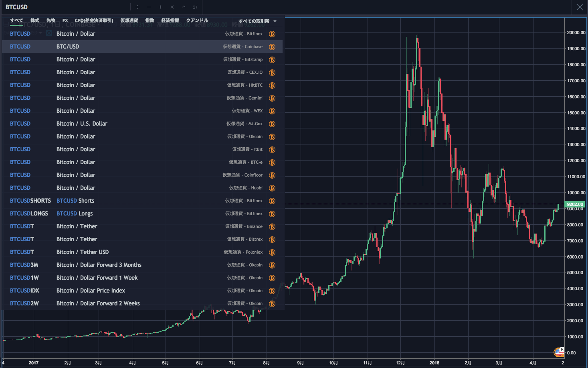Click the Bitcoin icon on the BTCUSD3M row
This screenshot has width=588, height=368.
pyautogui.click(x=272, y=265)
